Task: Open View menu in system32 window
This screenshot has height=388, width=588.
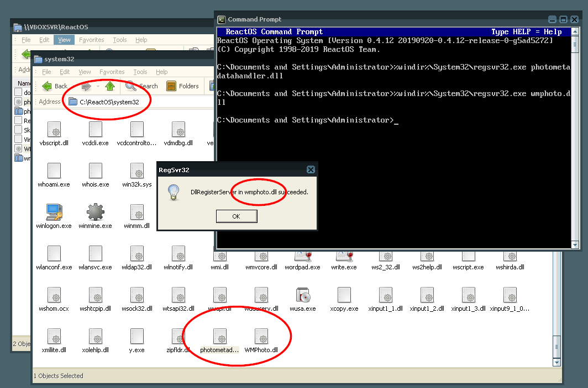Action: coord(85,72)
